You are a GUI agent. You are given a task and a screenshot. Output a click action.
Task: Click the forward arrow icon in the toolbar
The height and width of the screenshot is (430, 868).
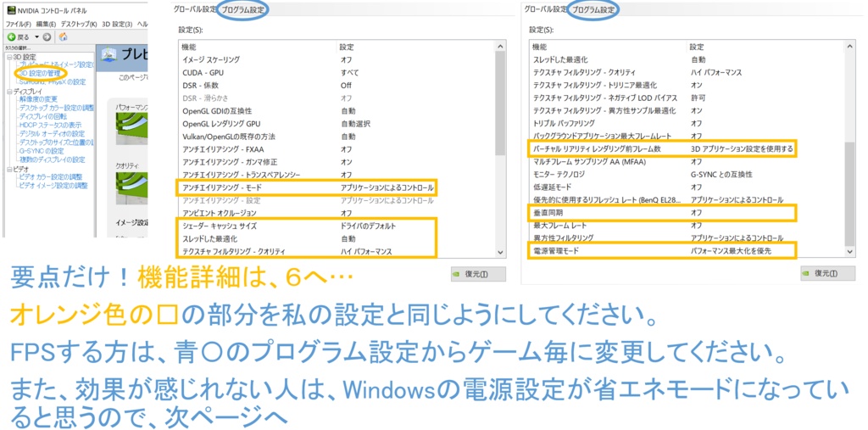pyautogui.click(x=47, y=37)
